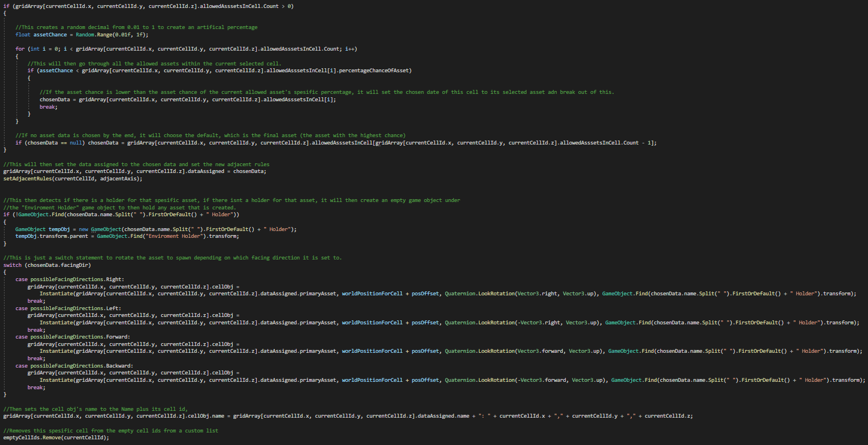This screenshot has height=445, width=868.
Task: Click the 'break;' under the Backward case
Action: tap(36, 387)
